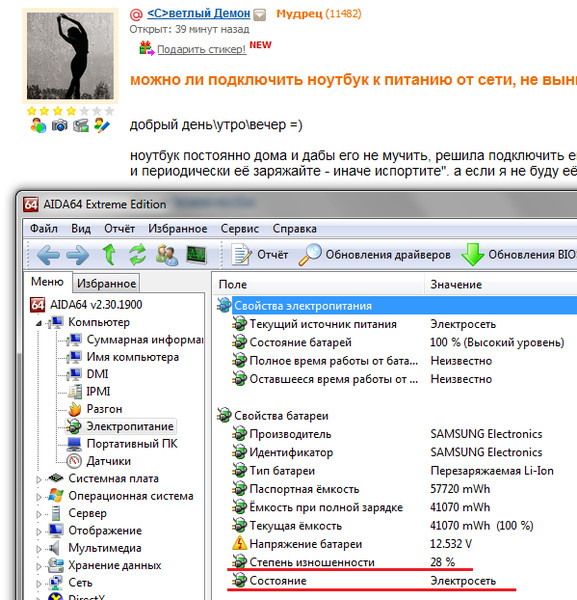The width and height of the screenshot is (577, 600).
Task: Switch to the Меню tab
Action: [47, 282]
